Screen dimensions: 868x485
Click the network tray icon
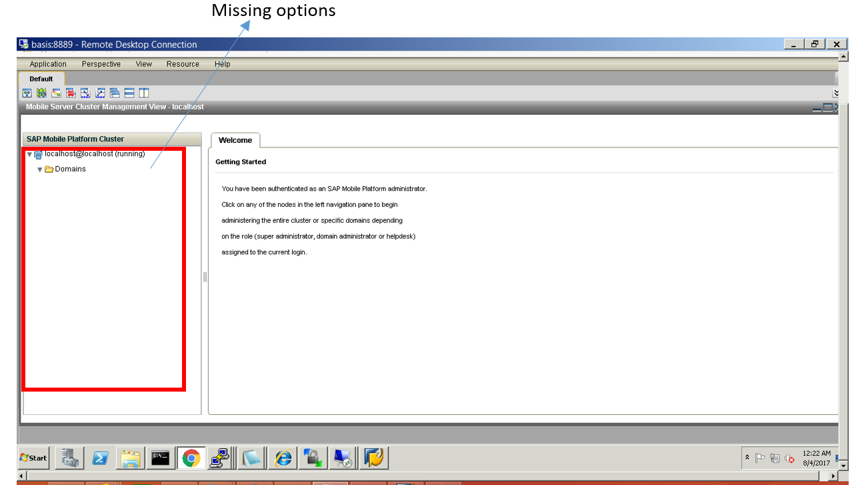[x=775, y=458]
